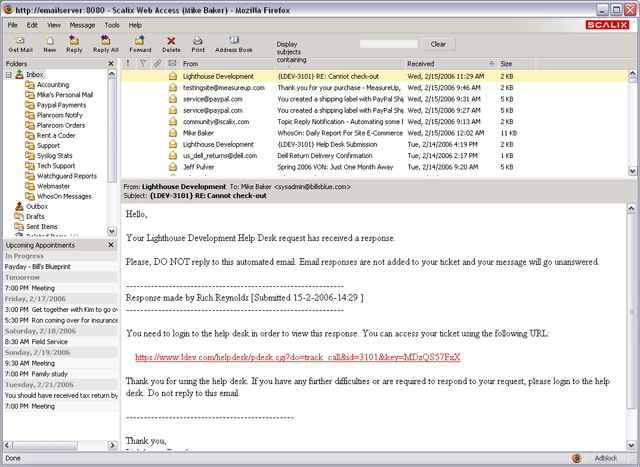Toggle Received column sort arrow
640x467 pixels.
click(491, 64)
